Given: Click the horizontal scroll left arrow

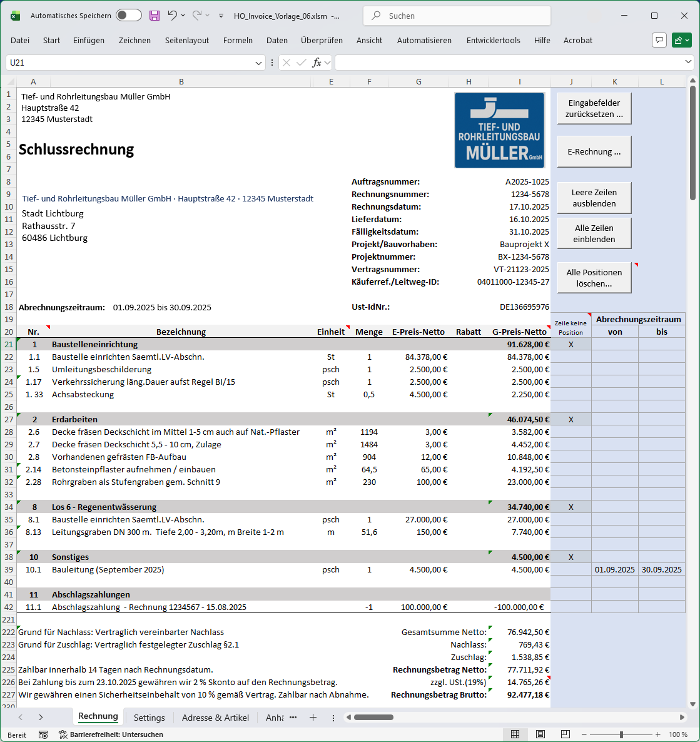Looking at the screenshot, I should pos(349,718).
